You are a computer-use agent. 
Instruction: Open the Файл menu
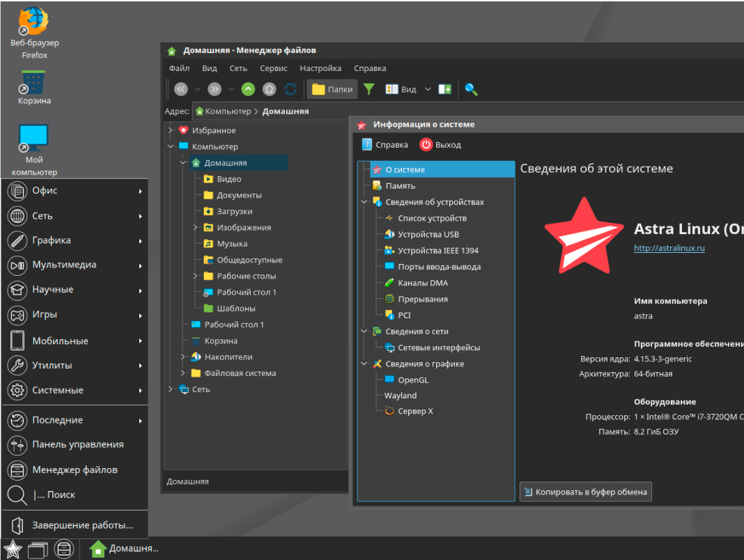point(179,68)
